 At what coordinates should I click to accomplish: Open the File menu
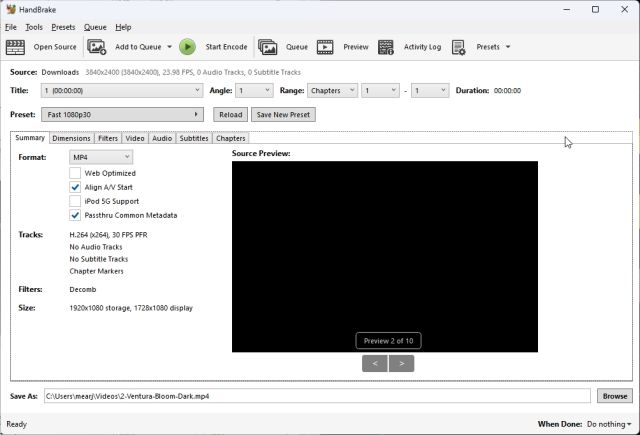tap(11, 27)
